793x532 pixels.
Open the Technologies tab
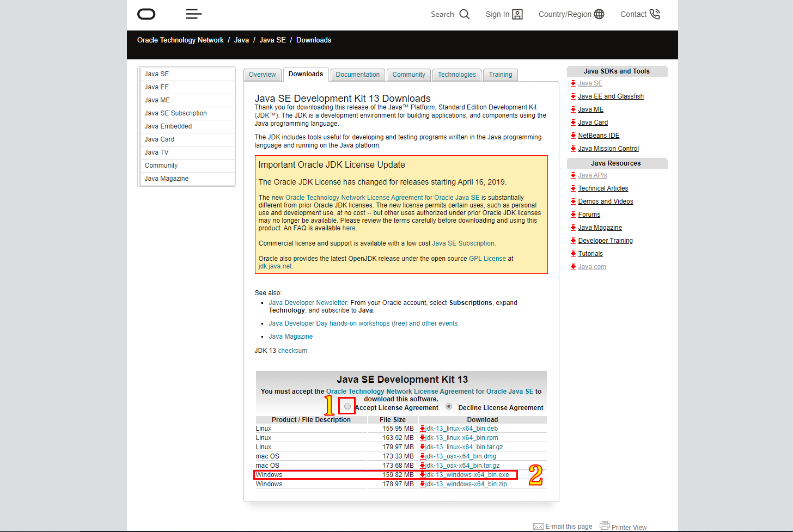coord(457,75)
